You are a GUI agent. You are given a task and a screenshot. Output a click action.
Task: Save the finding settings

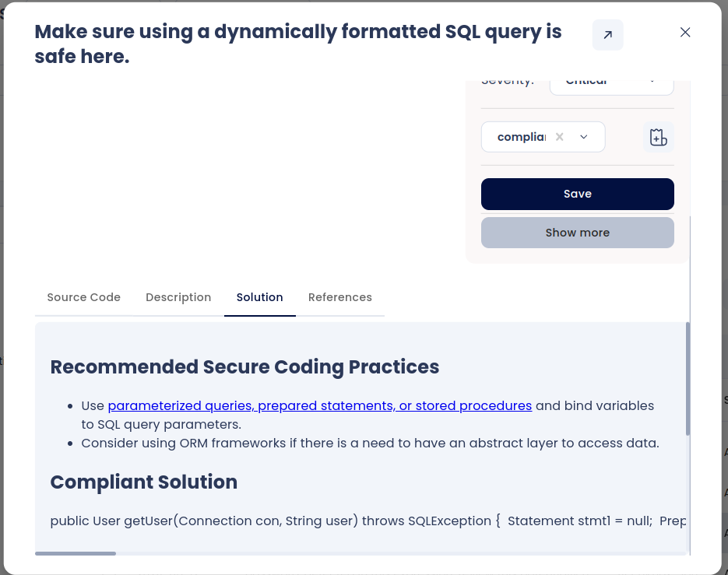577,194
